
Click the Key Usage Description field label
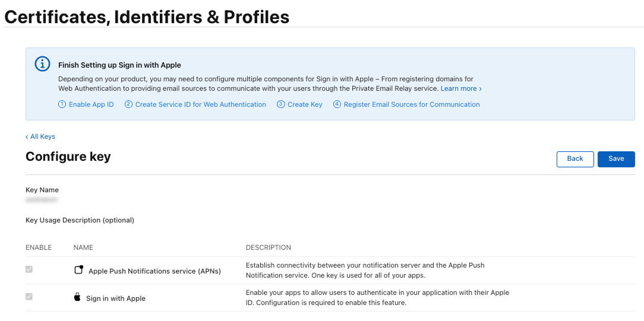(80, 220)
